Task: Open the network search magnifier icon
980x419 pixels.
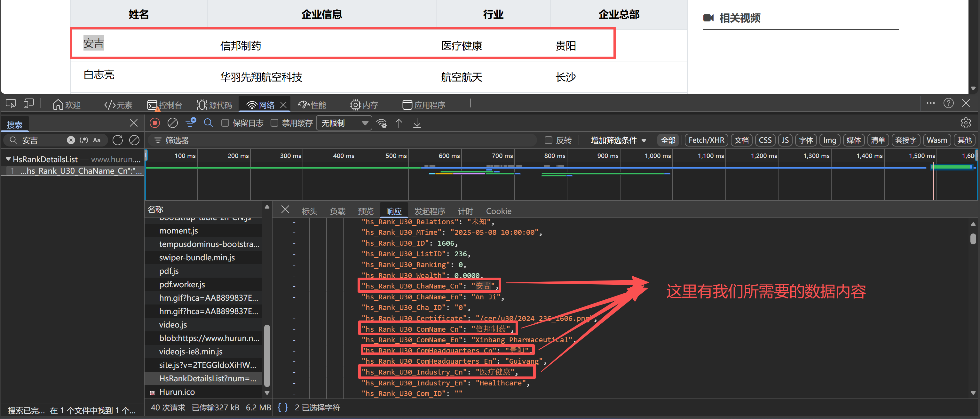Action: [208, 123]
